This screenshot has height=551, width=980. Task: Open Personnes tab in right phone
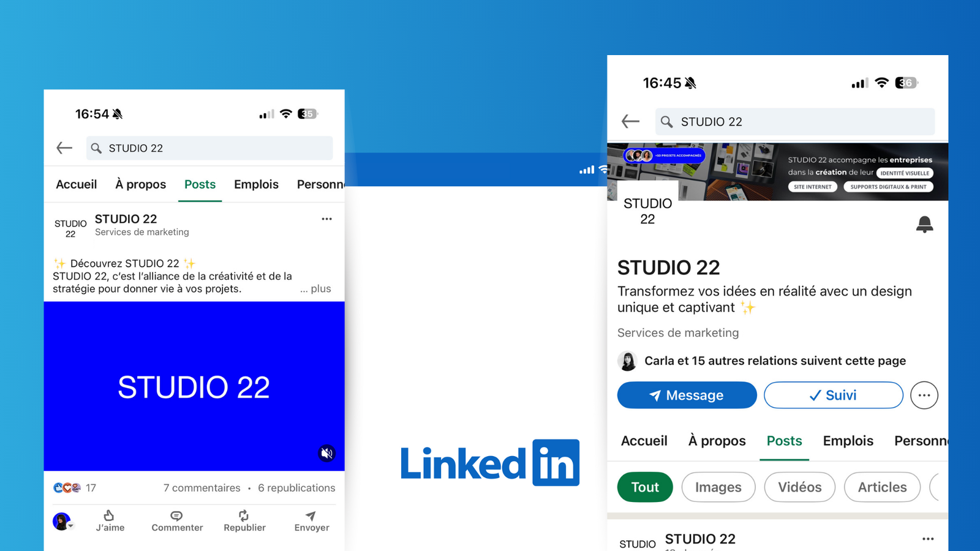tap(921, 441)
